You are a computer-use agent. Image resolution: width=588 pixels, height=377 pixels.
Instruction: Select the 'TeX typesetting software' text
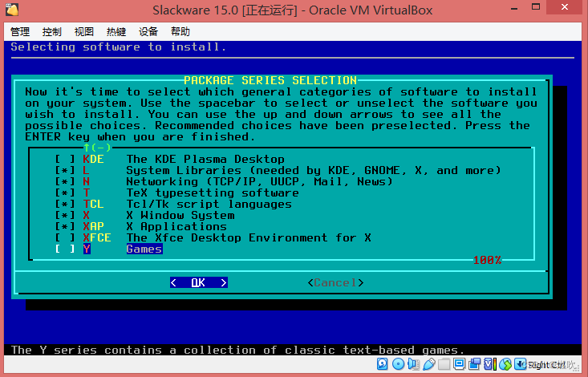(x=213, y=193)
